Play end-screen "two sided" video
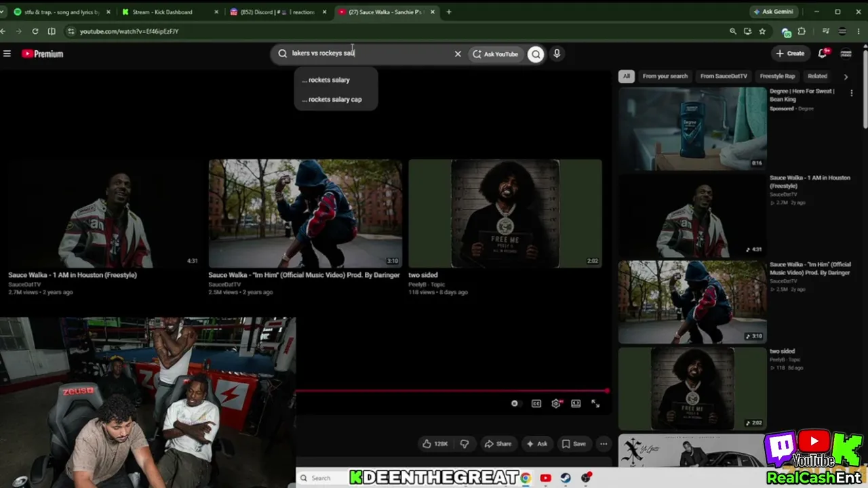Image resolution: width=868 pixels, height=488 pixels. tap(505, 213)
